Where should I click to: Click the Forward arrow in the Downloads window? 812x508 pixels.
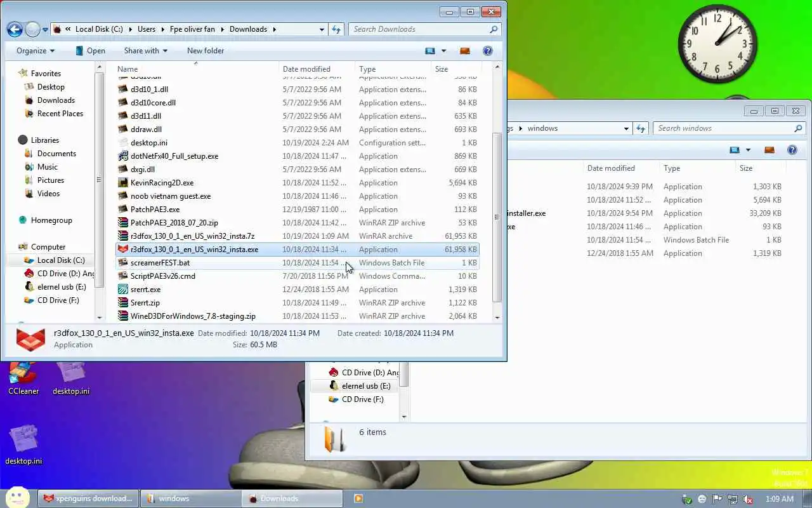coord(32,29)
